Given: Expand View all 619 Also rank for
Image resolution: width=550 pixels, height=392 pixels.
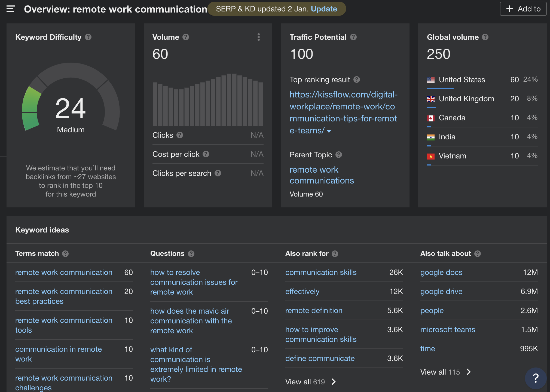Looking at the screenshot, I should [x=310, y=382].
